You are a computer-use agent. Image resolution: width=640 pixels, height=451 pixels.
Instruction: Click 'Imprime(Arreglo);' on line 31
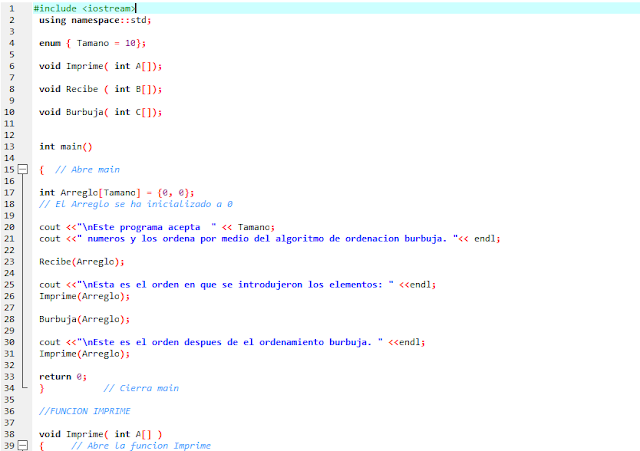84,354
